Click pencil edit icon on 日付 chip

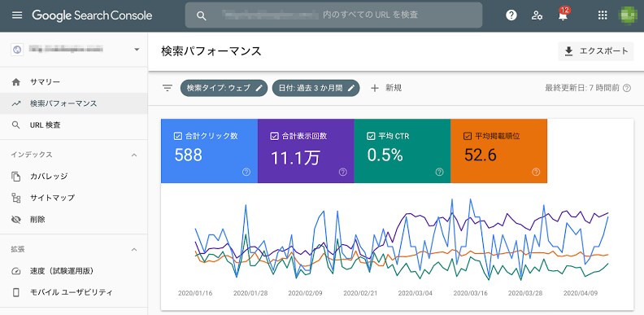351,88
